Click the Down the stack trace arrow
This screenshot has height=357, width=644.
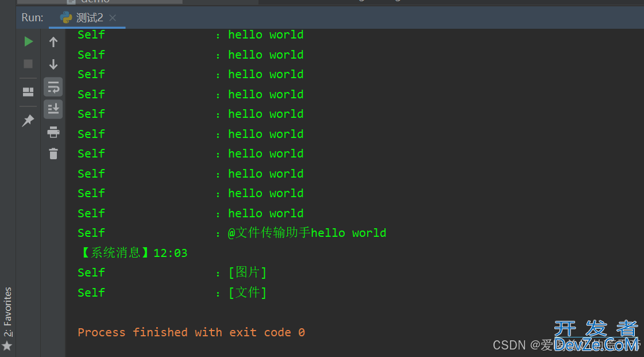53,64
